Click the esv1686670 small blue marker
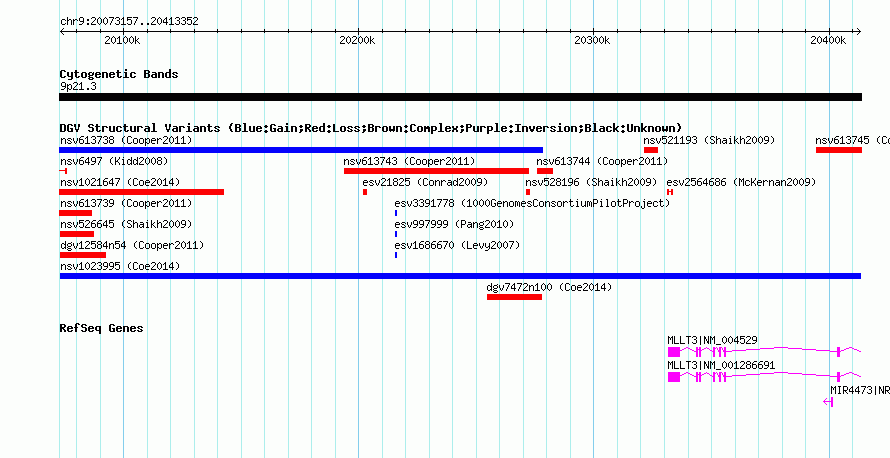890x458 pixels. (396, 255)
